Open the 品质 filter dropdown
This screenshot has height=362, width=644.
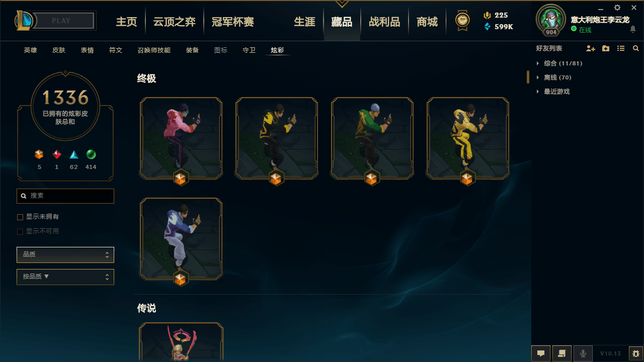tap(65, 255)
